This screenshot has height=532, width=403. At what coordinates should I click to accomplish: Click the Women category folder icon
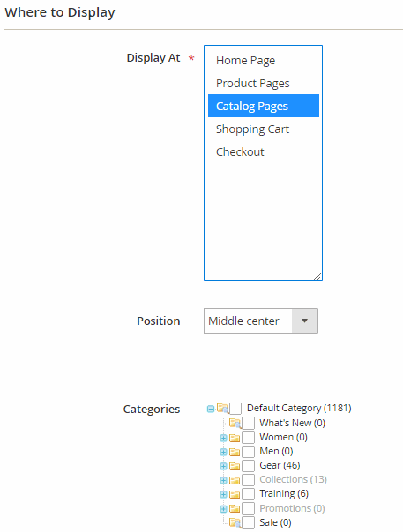pyautogui.click(x=235, y=438)
